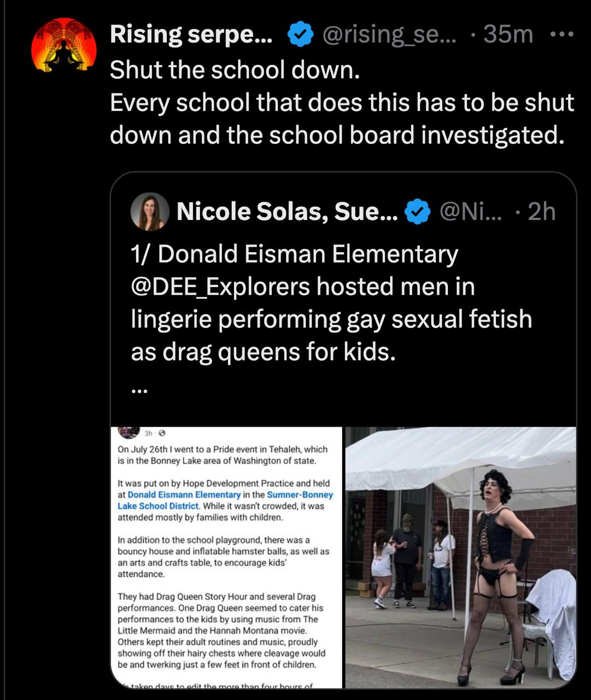Click the "Shut the school down." tweet text
Screen dimensions: 591x700
point(235,69)
